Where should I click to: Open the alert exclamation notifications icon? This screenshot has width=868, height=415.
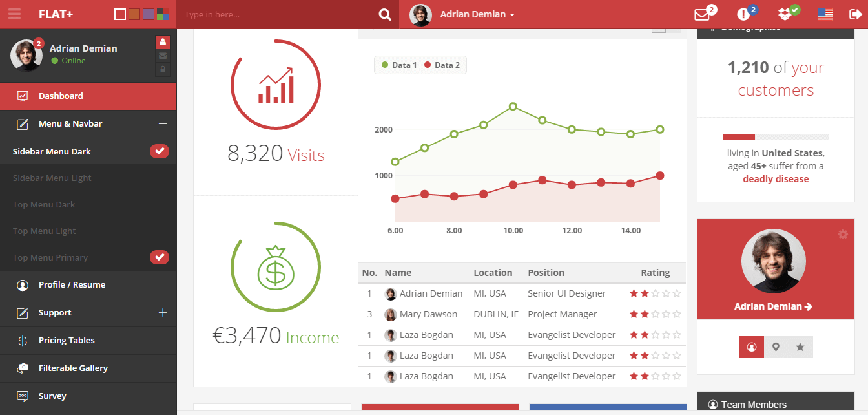(x=743, y=14)
